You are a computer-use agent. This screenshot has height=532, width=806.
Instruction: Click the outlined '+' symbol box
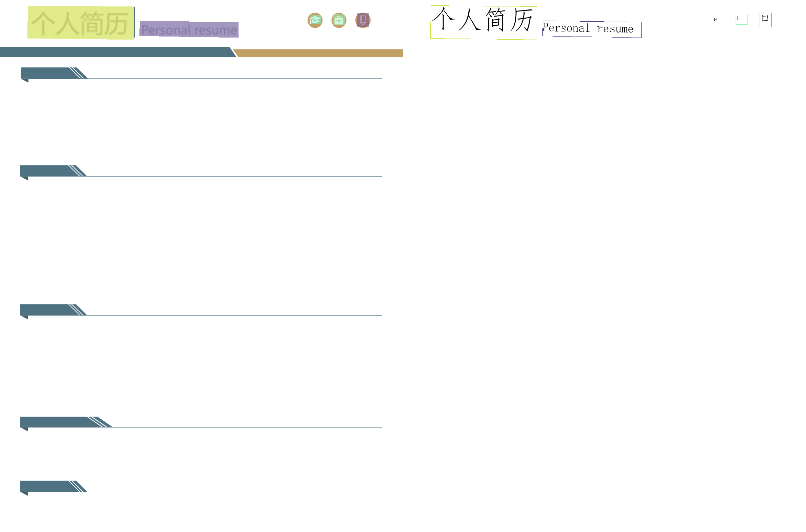click(741, 19)
